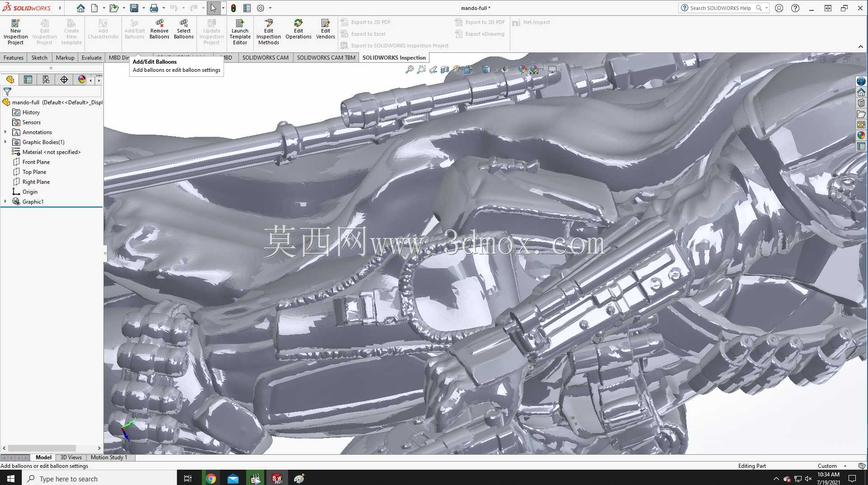Switch to SOLIDWORKS CAM tab
Image resolution: width=868 pixels, height=485 pixels.
coord(266,57)
